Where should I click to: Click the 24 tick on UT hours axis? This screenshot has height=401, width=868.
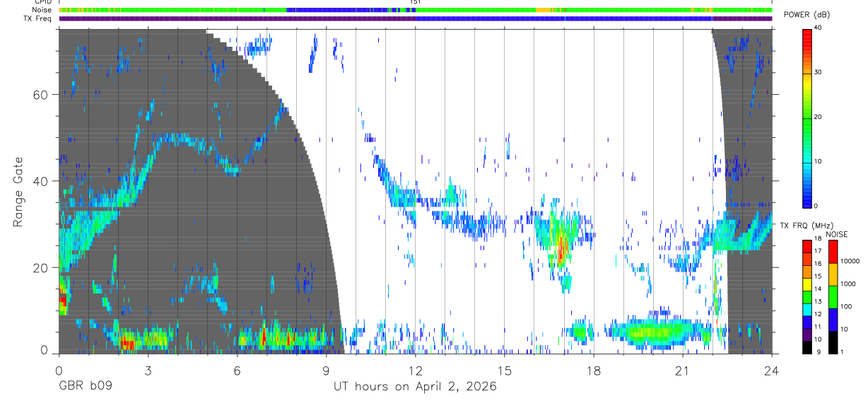click(771, 371)
